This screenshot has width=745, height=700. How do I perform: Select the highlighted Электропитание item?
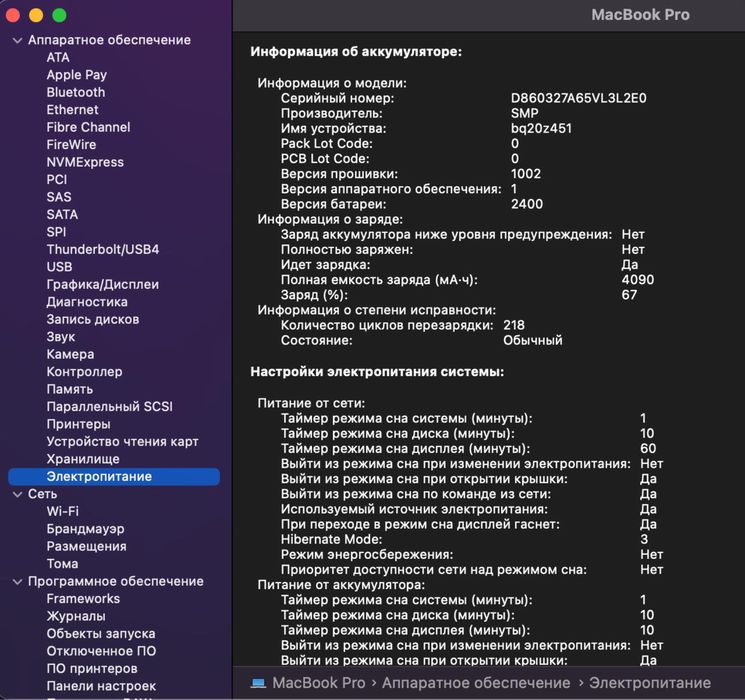(114, 477)
